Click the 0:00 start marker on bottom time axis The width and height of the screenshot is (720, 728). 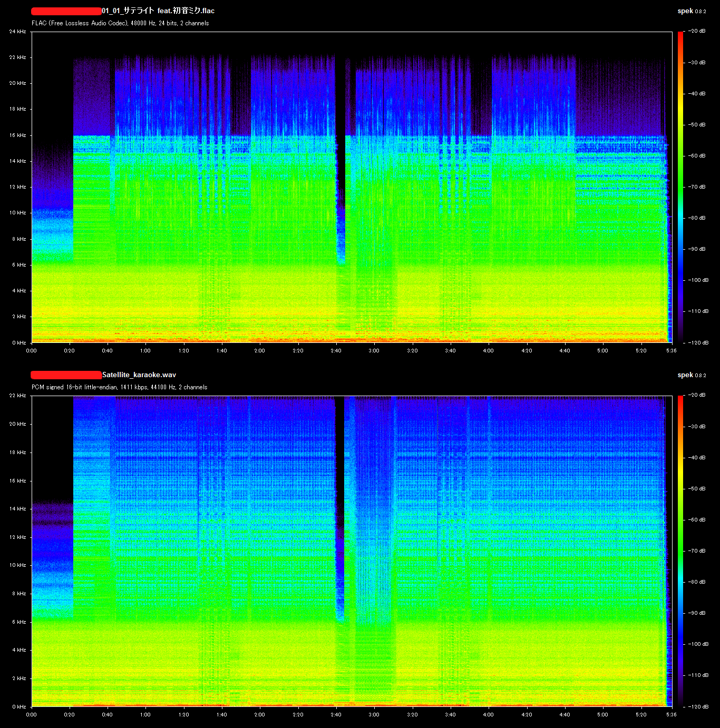tap(32, 715)
